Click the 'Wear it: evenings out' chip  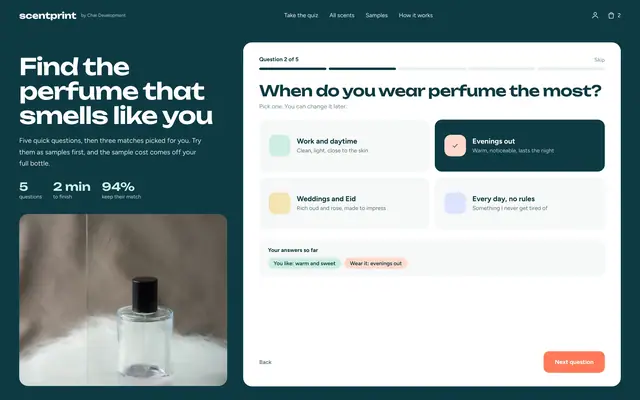tap(376, 263)
